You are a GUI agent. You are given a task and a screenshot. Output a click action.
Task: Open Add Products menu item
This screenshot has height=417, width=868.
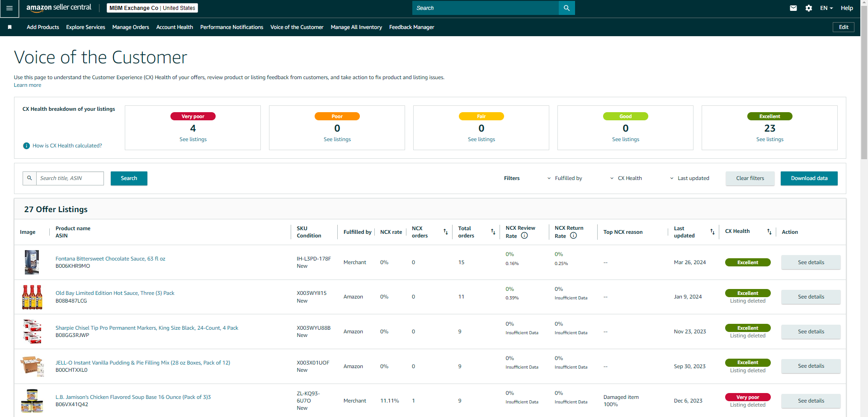click(43, 27)
